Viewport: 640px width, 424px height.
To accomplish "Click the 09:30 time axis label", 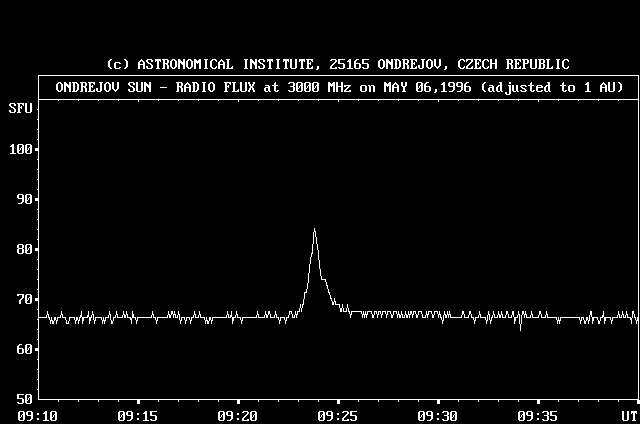I will coord(437,415).
